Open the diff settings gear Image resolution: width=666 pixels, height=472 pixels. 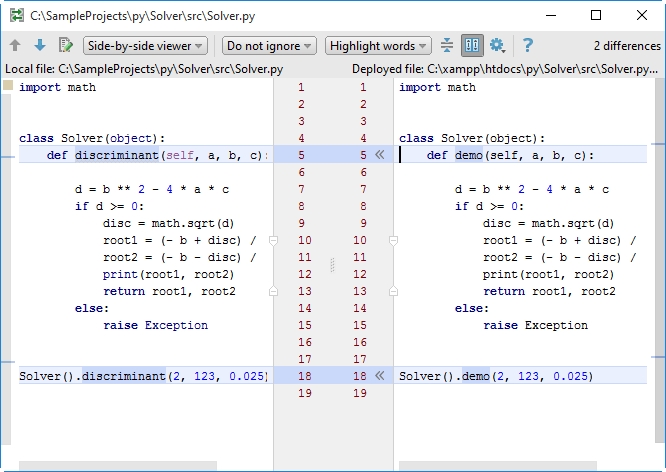click(497, 45)
